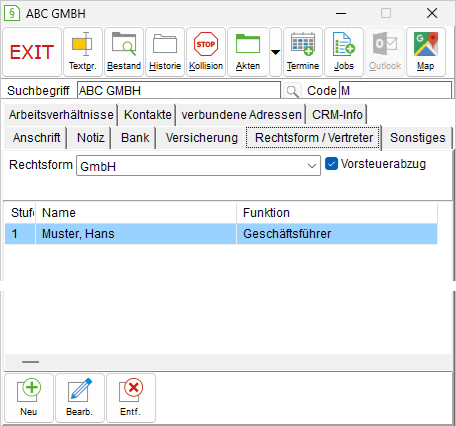Viewport: 456px width, 426px height.
Task: Open the Kontakte tab
Action: point(148,115)
